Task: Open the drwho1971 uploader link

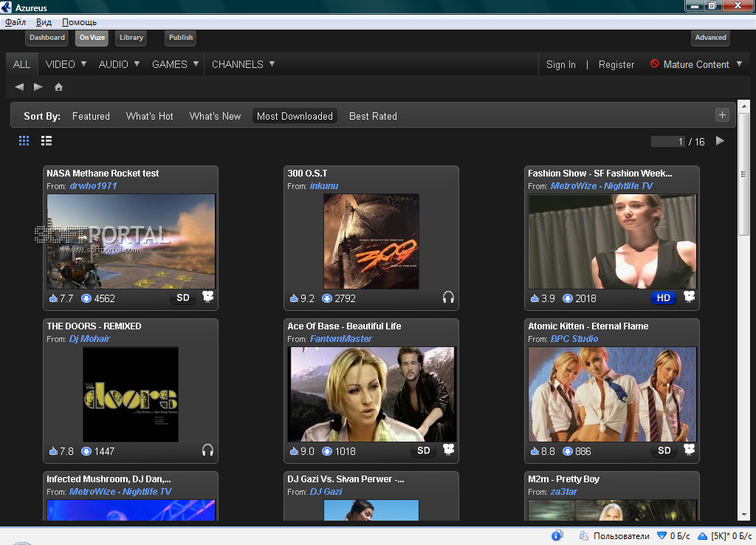Action: click(93, 186)
